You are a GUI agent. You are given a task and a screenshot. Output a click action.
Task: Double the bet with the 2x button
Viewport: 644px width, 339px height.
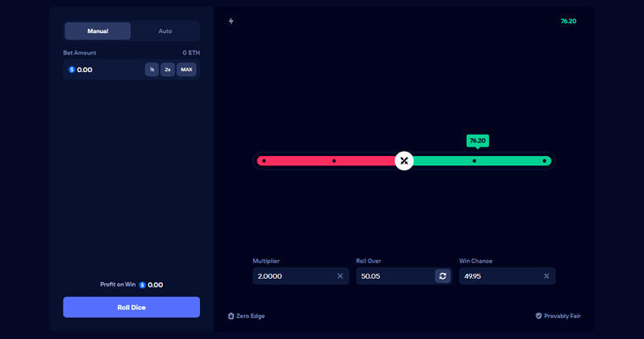[168, 69]
